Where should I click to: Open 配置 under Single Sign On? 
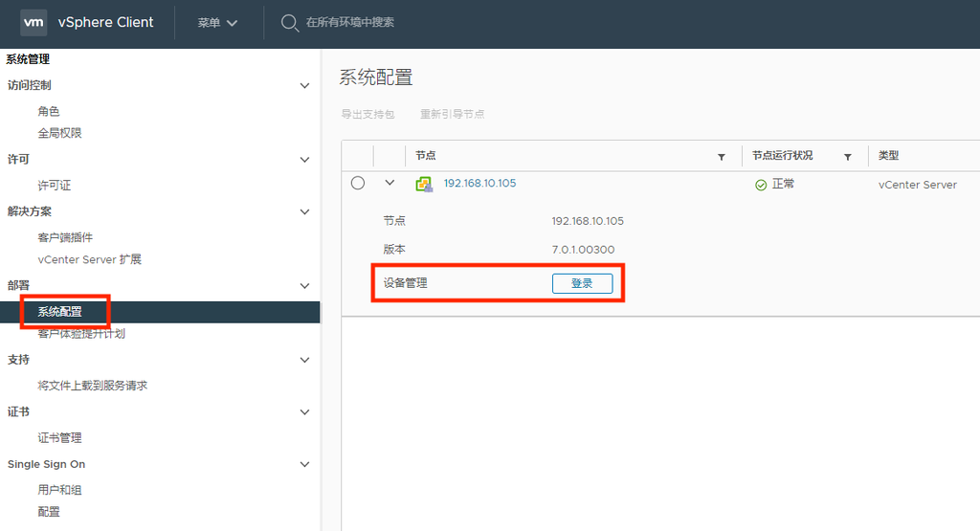49,512
